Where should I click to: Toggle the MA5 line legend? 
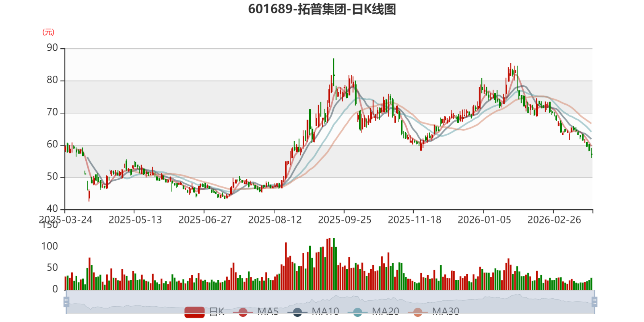(x=256, y=312)
